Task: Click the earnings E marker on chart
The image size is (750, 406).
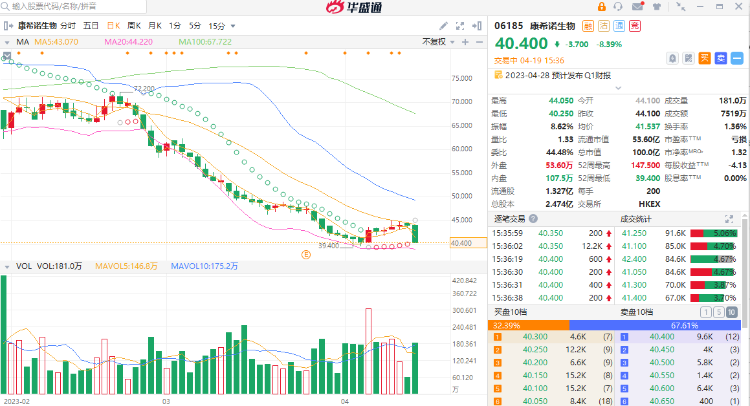Action: pos(306,255)
